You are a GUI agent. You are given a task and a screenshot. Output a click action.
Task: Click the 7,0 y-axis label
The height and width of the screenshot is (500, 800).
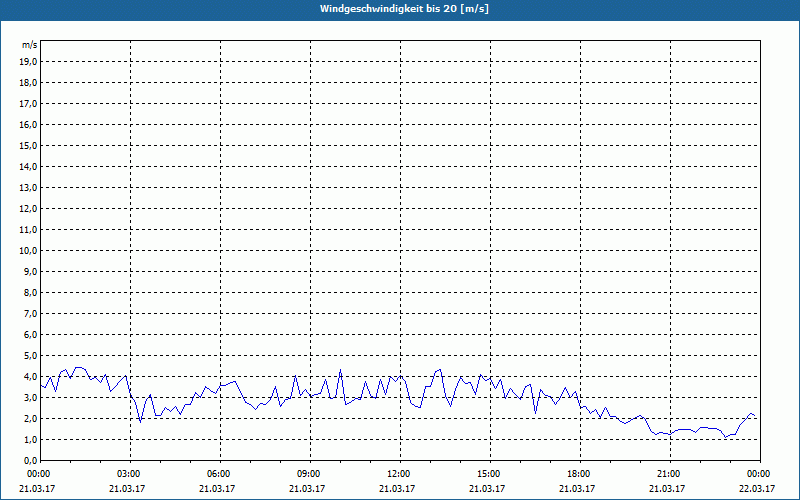coord(30,313)
